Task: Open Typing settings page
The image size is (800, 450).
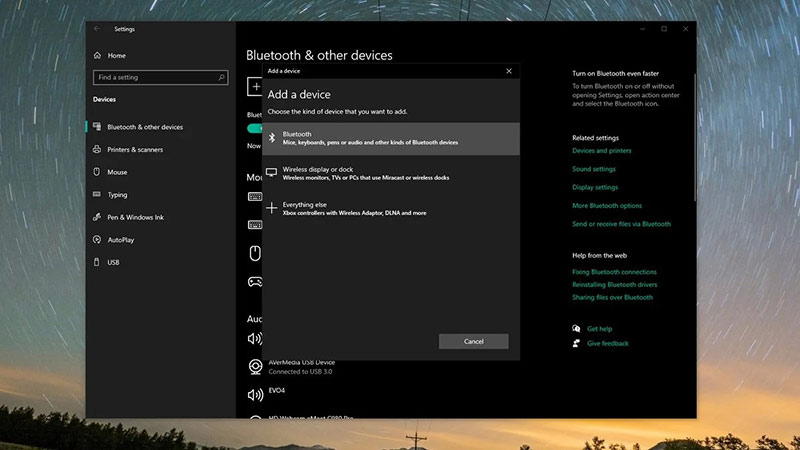Action: tap(117, 195)
